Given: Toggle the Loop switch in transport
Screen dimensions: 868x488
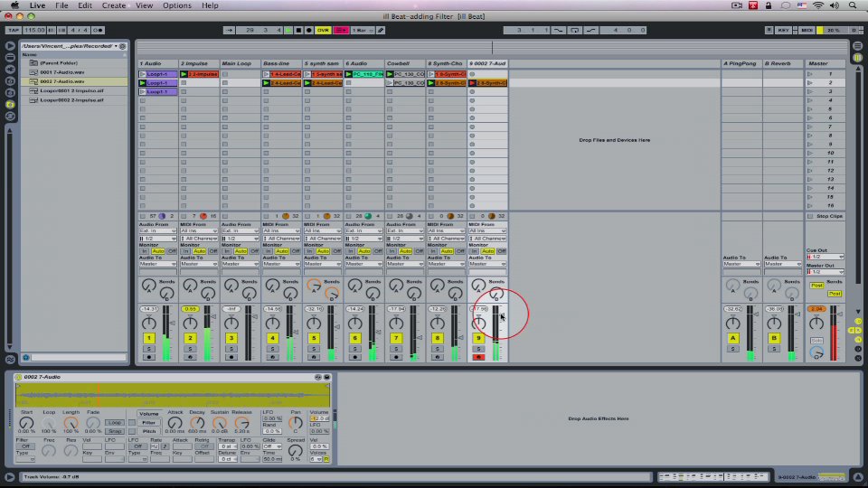Looking at the screenshot, I should pos(575,30).
